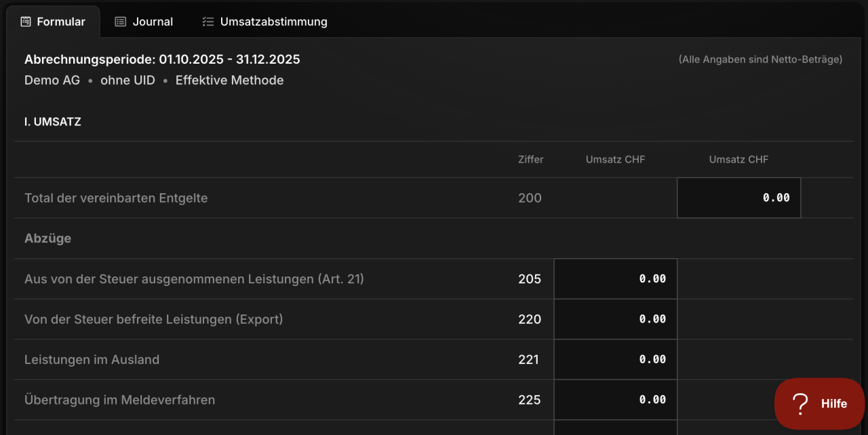Click the Leistungen im Ausland row label
This screenshot has width=868, height=435.
pyautogui.click(x=92, y=360)
